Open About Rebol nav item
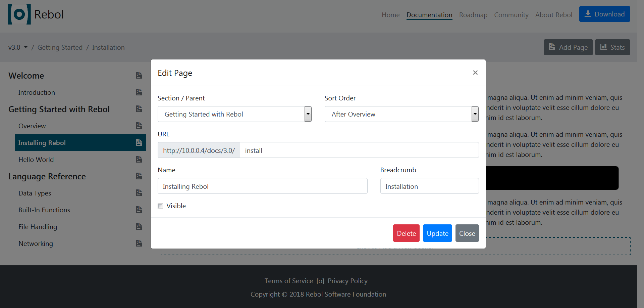The width and height of the screenshot is (644, 308). 553,15
